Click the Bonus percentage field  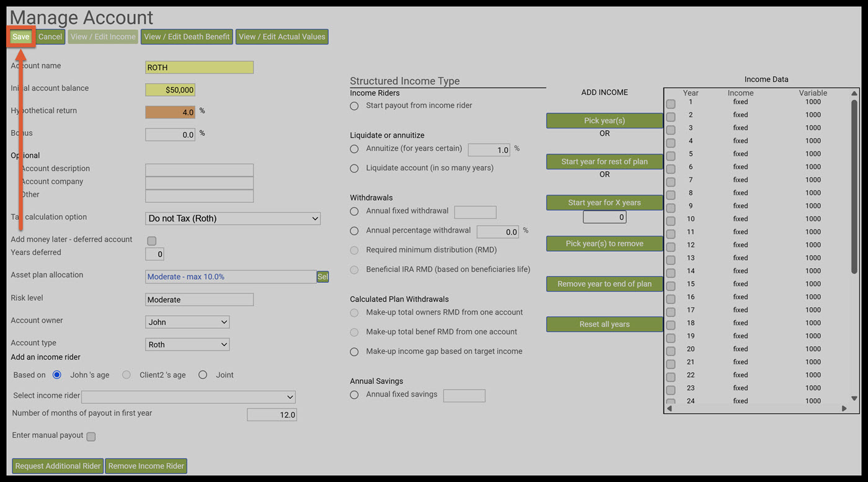170,135
